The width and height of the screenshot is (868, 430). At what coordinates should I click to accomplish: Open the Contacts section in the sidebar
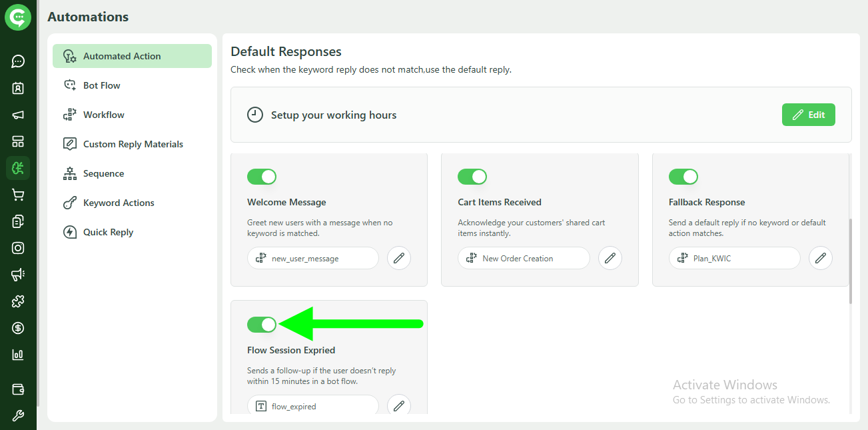[x=18, y=88]
